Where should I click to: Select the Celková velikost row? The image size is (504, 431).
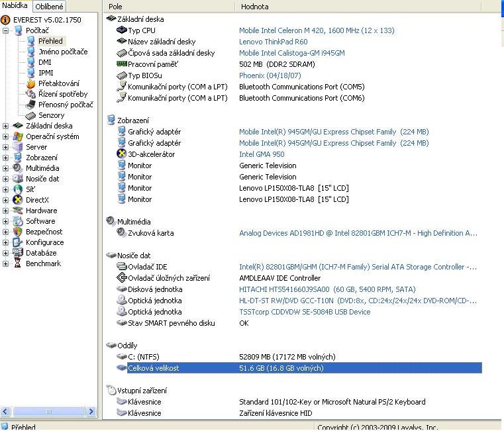[x=153, y=368]
